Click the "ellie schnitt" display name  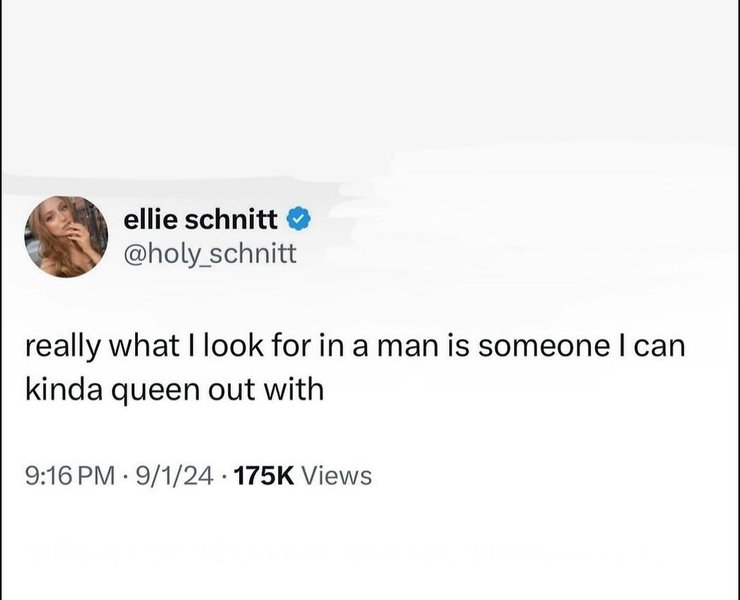203,214
